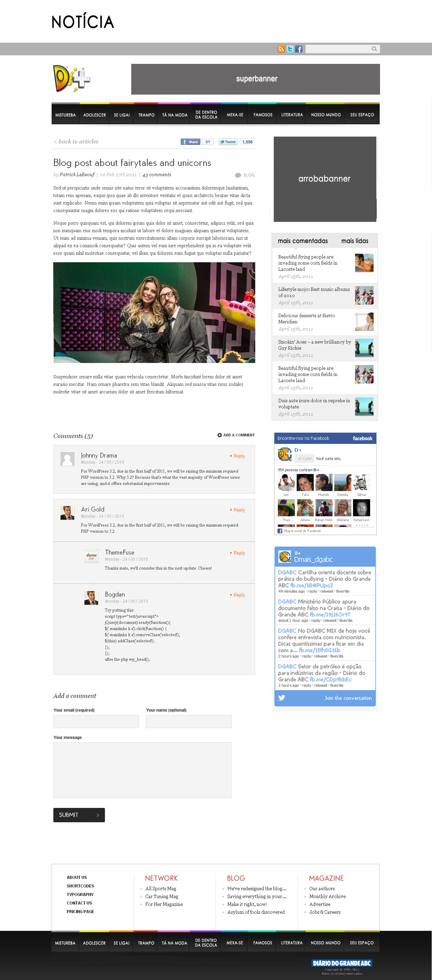432x980 pixels.
Task: Open Tuka's Facebook profile picture
Action: tap(305, 482)
